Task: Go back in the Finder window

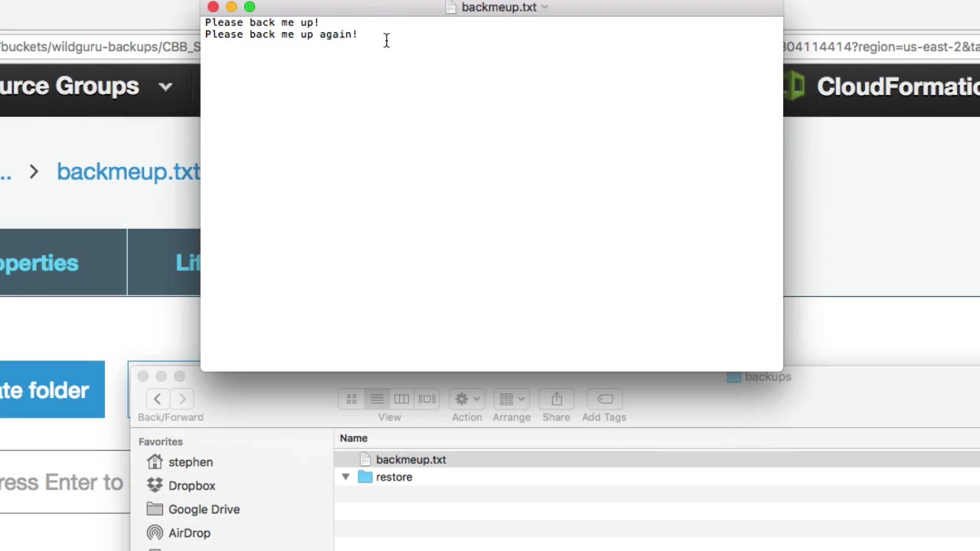Action: (157, 399)
